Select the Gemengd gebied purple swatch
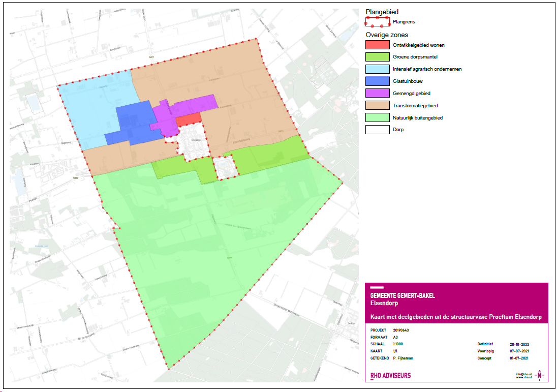 [x=378, y=93]
